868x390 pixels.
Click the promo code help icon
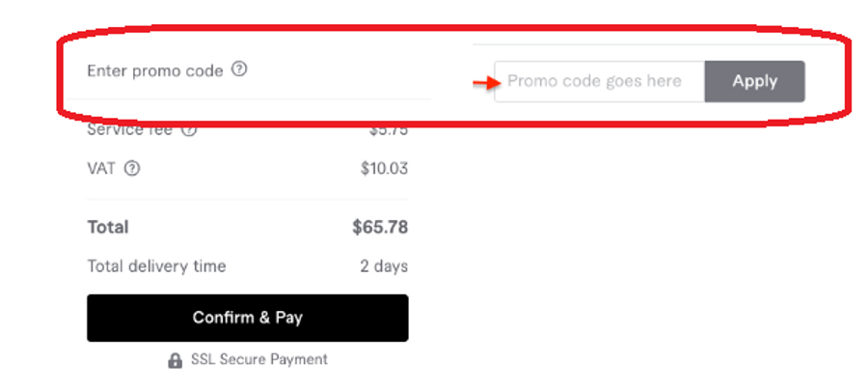point(240,70)
